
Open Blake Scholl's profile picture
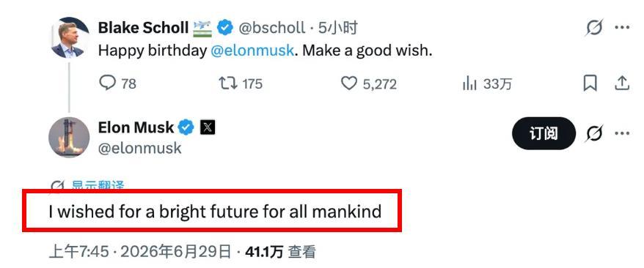point(69,37)
